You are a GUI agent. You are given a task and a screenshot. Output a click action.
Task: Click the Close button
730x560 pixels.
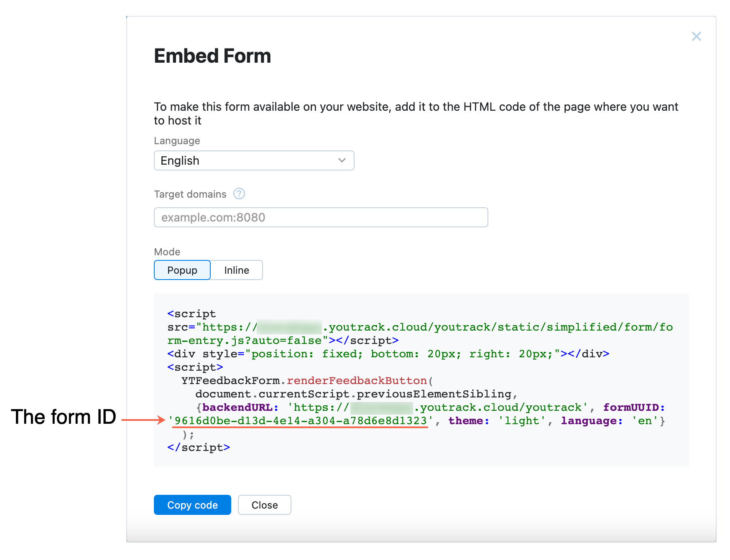[x=265, y=505]
